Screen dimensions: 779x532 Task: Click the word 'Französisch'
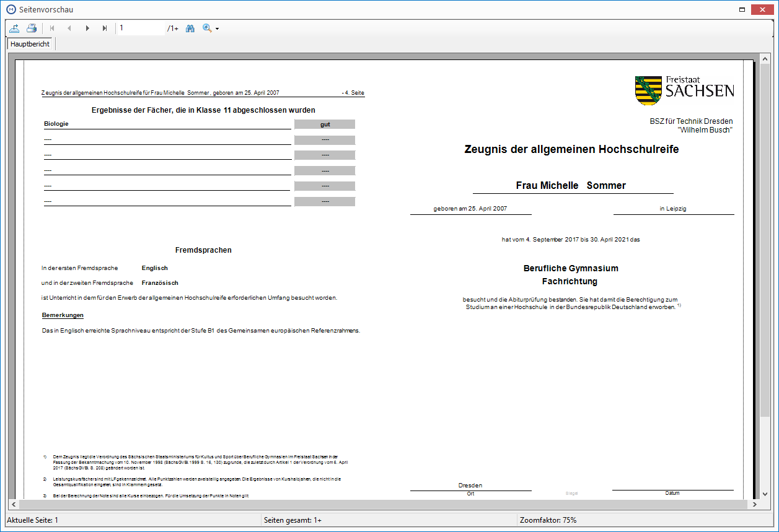tap(160, 283)
